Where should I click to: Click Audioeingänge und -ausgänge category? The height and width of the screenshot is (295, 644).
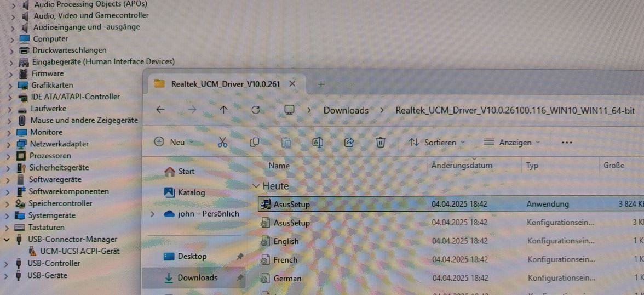click(x=81, y=27)
